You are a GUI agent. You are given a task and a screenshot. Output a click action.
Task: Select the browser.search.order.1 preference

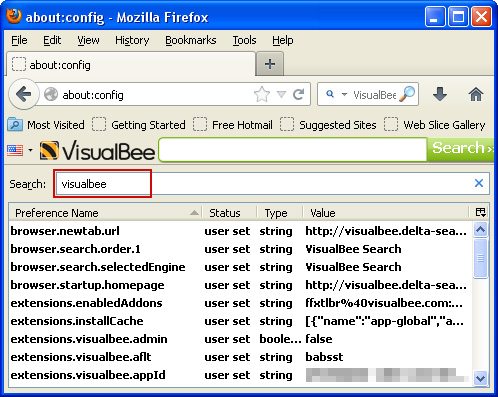pos(240,249)
